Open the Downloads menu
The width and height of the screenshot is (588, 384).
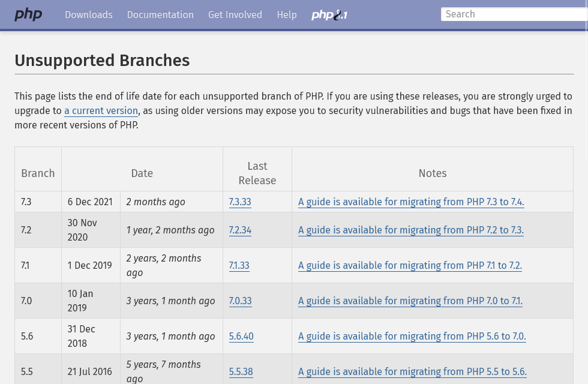[x=89, y=14]
